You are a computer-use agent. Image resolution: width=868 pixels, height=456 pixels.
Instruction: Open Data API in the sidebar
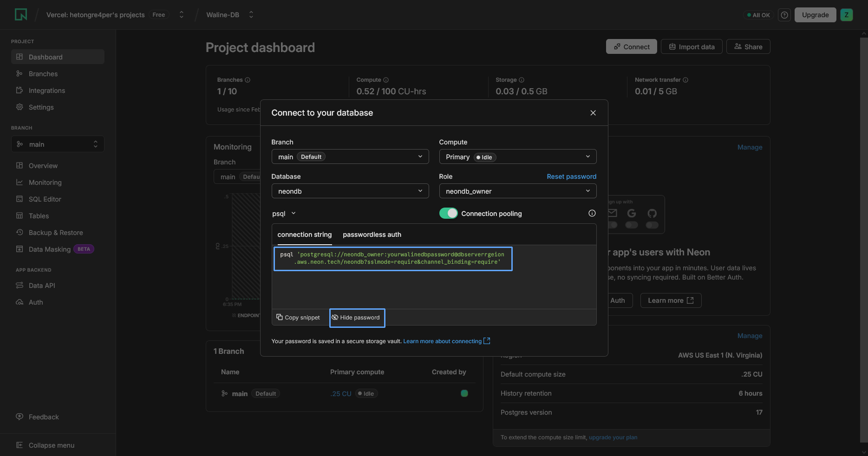coord(42,286)
